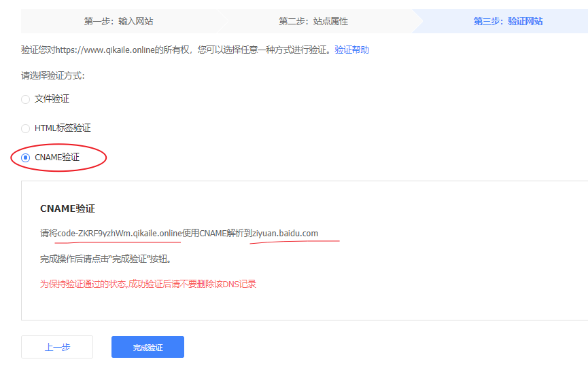Screen dimensions: 588x368
Task: Click the red DNS record warning text
Action: (148, 284)
